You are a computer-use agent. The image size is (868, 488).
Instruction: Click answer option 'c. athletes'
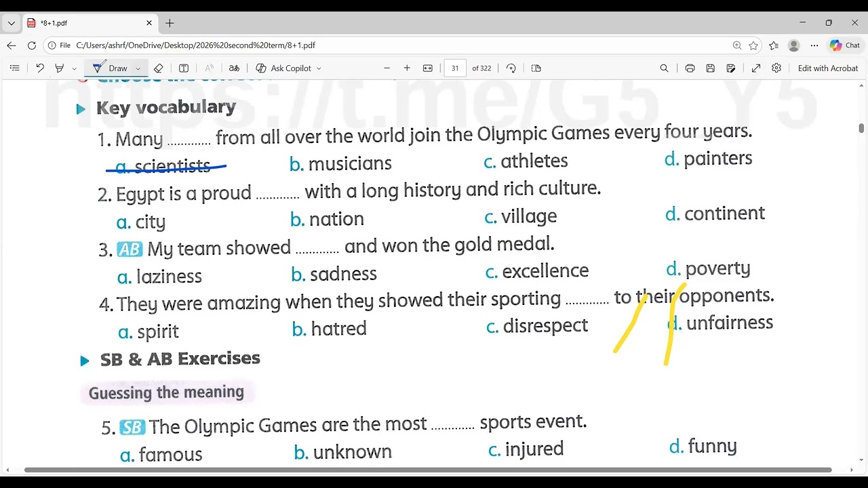point(526,161)
